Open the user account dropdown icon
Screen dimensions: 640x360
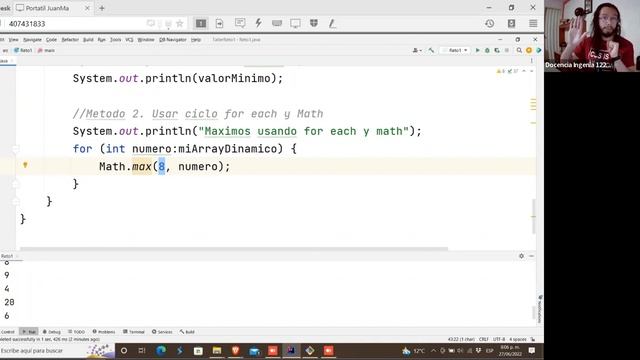[417, 50]
